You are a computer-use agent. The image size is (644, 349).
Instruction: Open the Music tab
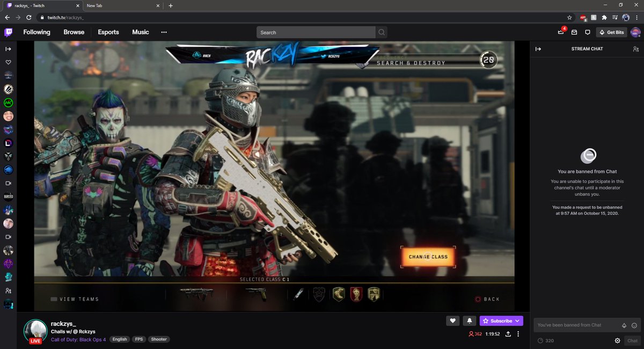[x=141, y=32]
